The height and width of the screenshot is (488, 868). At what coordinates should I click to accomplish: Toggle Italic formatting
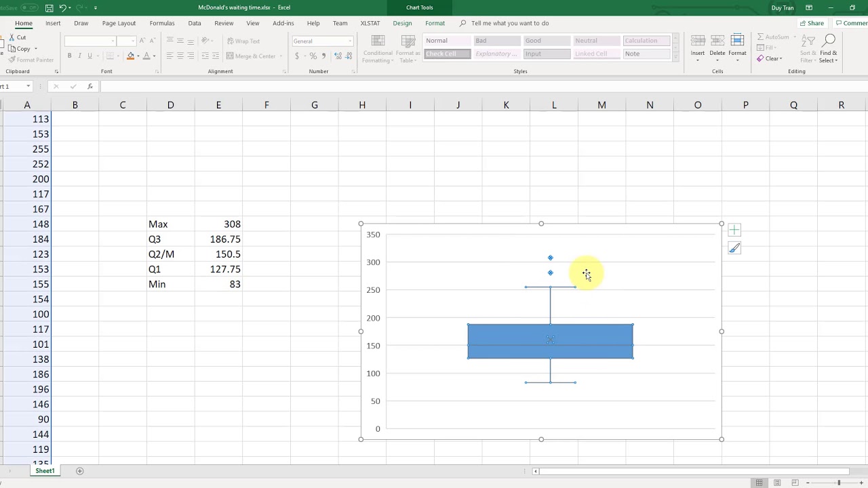[79, 56]
